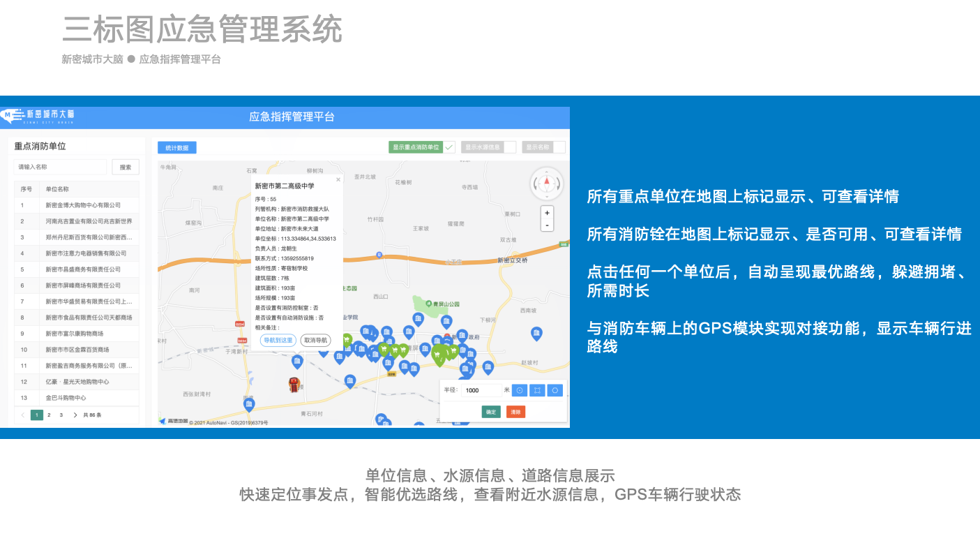Click the 搜索 button

click(x=126, y=167)
